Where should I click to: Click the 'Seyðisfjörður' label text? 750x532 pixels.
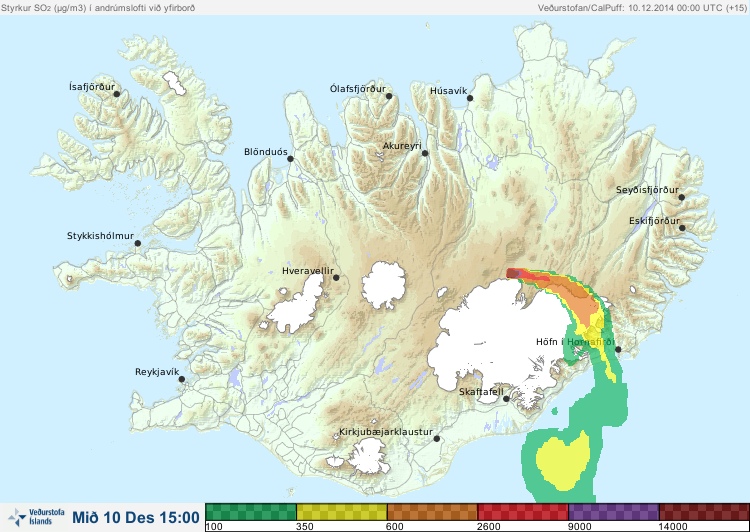pyautogui.click(x=647, y=190)
